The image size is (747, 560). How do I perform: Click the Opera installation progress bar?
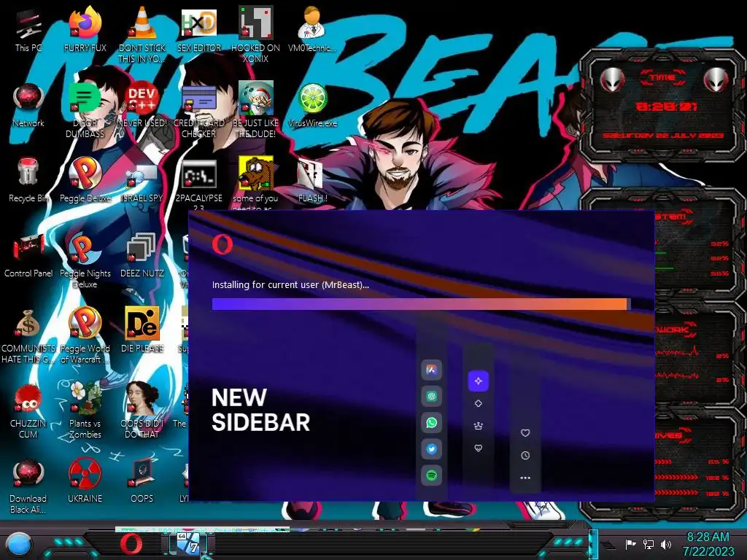(x=421, y=304)
